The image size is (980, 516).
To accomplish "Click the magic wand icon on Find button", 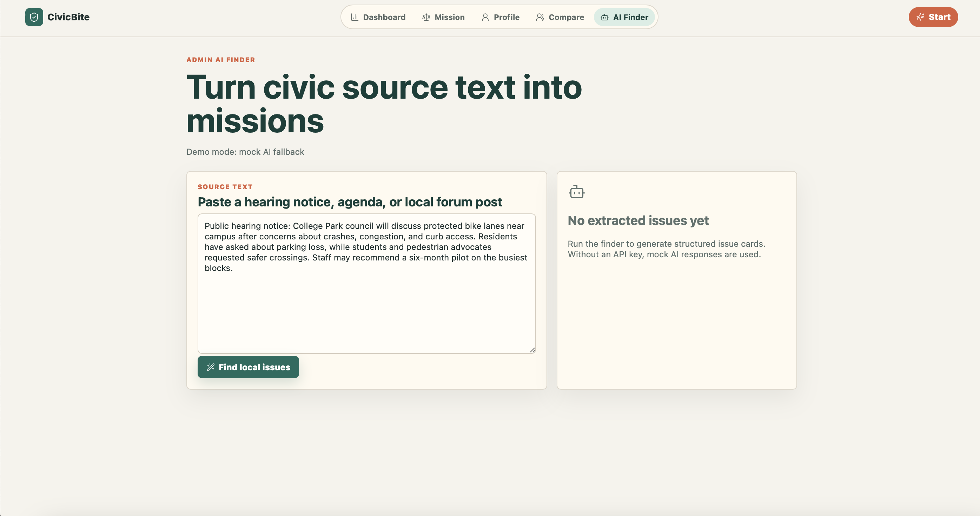I will [210, 367].
